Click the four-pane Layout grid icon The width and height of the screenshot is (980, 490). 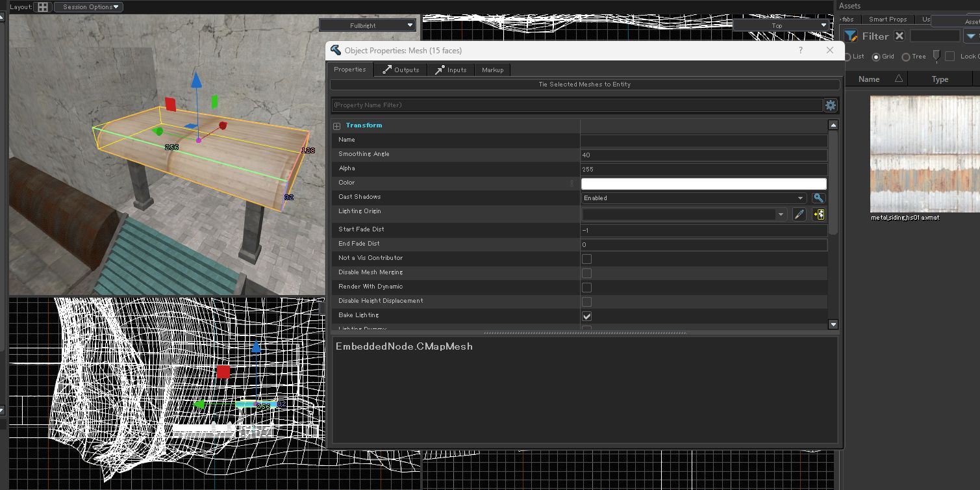tap(43, 7)
